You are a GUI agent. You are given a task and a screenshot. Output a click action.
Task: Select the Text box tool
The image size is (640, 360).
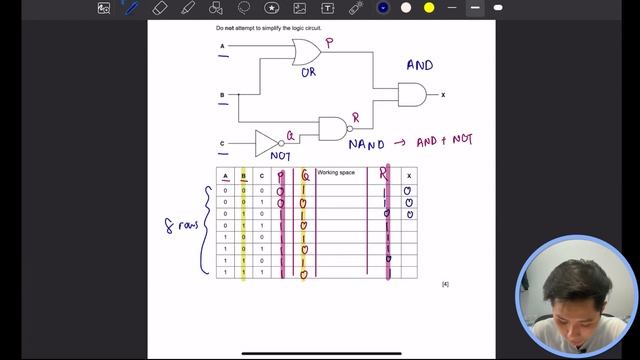pyautogui.click(x=327, y=8)
